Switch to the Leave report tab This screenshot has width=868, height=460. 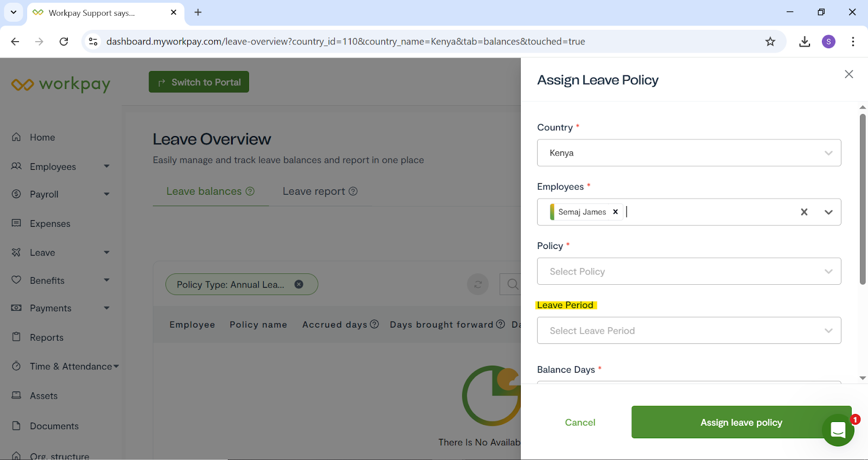point(314,191)
